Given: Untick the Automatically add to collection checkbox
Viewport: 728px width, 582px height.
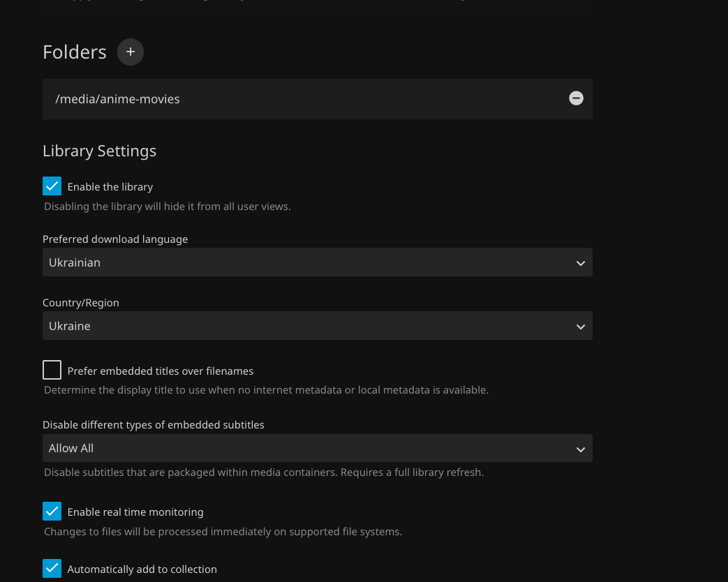Looking at the screenshot, I should point(52,569).
